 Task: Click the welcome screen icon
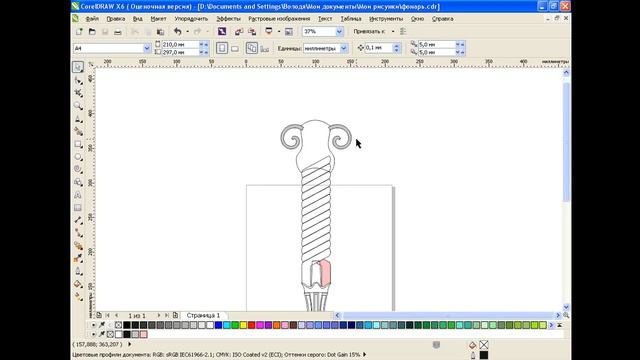tap(289, 31)
